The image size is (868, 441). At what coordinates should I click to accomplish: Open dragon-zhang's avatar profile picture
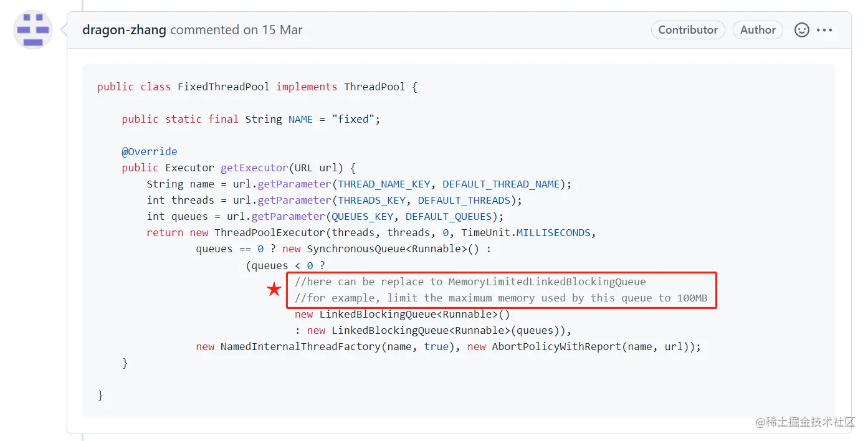(x=33, y=30)
